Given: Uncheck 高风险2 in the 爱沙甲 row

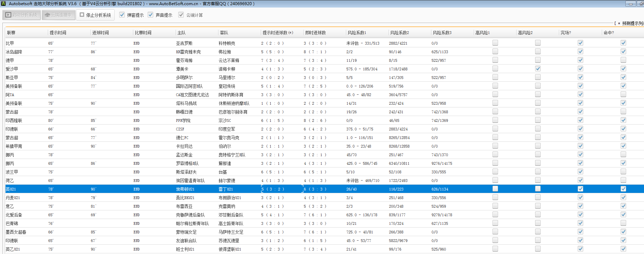Looking at the screenshot, I should (x=538, y=69).
